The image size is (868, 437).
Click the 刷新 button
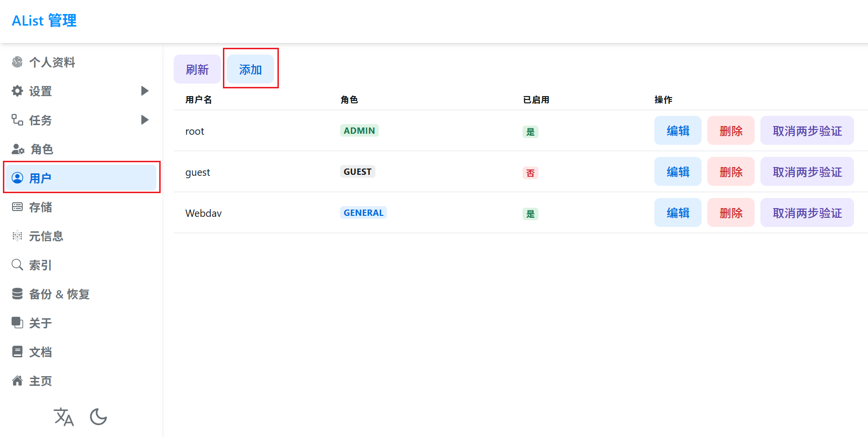pyautogui.click(x=197, y=69)
